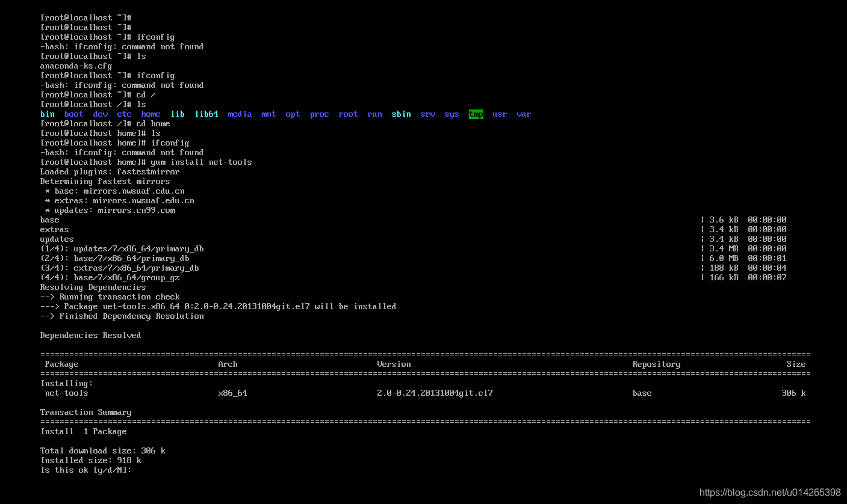Click 'Installed size: 918 k' line

(x=91, y=461)
